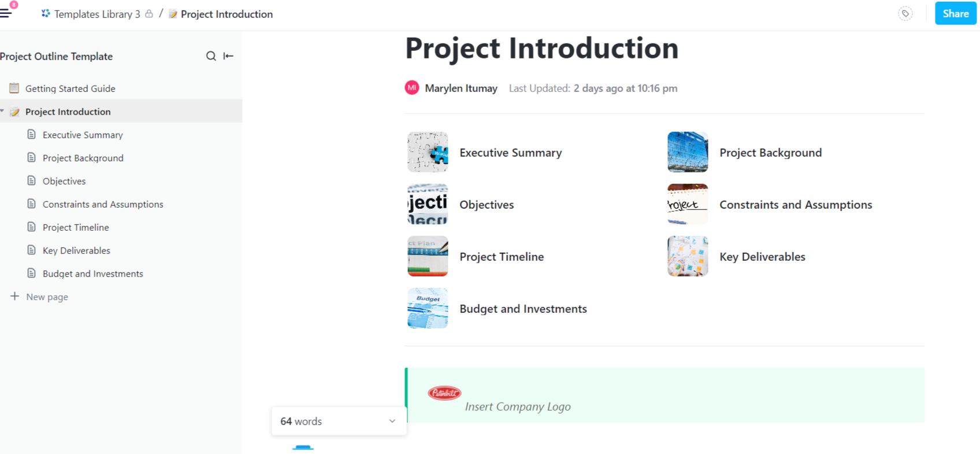Select Templates Library 3 in the breadcrumb
This screenshot has width=980, height=454.
point(96,13)
